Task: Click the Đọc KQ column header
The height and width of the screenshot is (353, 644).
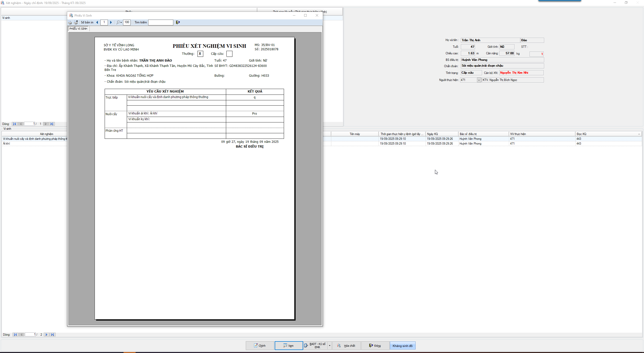Action: coord(581,134)
